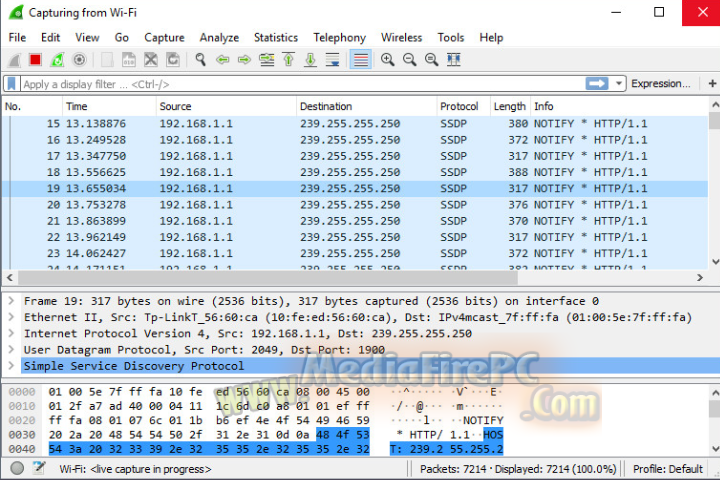Screen dimensions: 720x480
Task: Expand the Frame 19 details row
Action: click(x=11, y=301)
